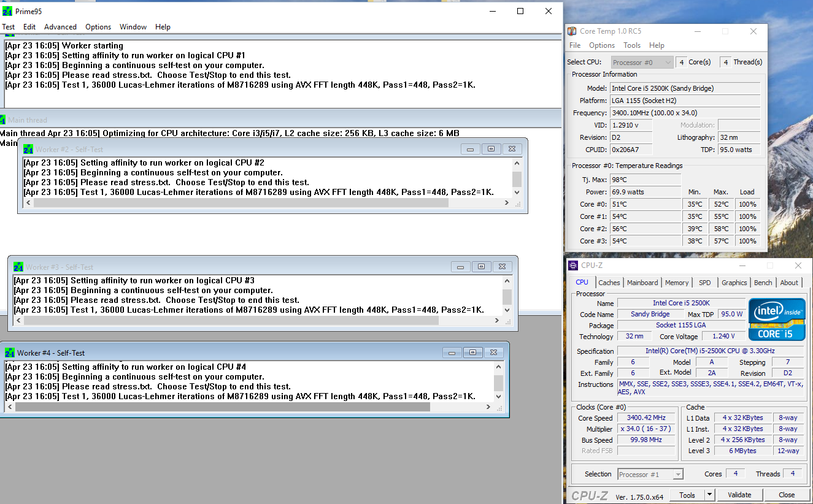Click the Prime95 title bar icon
Image resolution: width=813 pixels, height=504 pixels.
point(7,11)
